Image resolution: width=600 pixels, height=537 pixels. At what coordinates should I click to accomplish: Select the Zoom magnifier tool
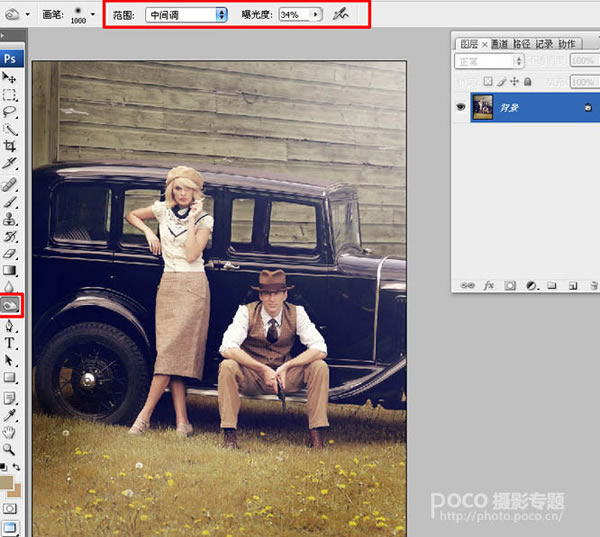[x=10, y=449]
